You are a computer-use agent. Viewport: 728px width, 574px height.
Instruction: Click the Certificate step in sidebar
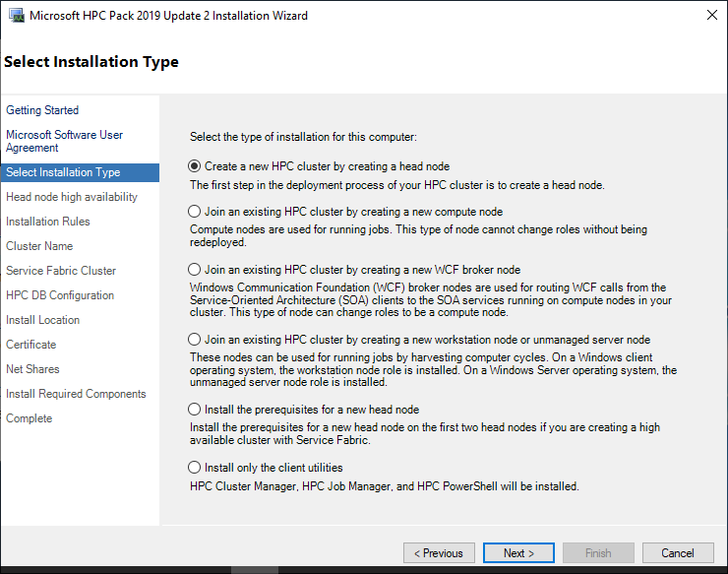31,345
